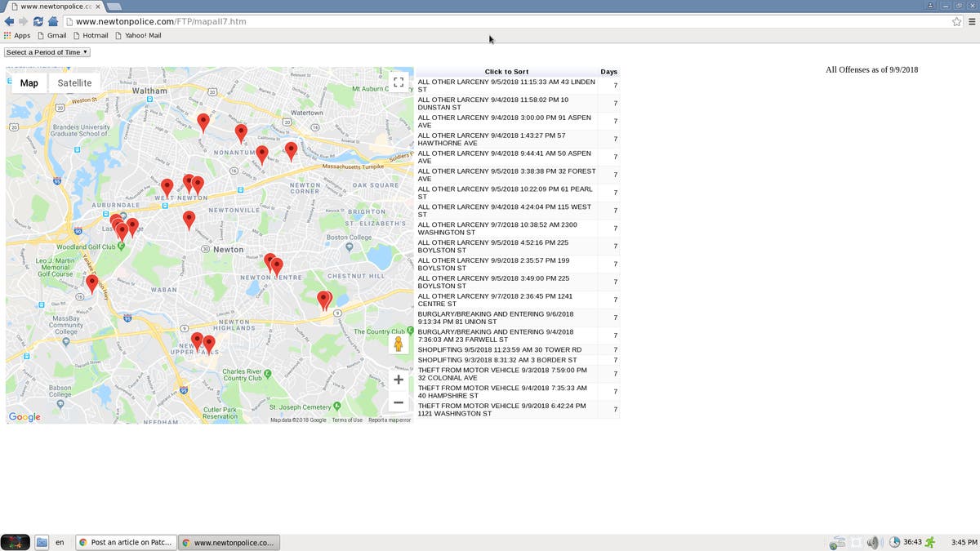Switch map to Satellite view
Image resolution: width=980 pixels, height=551 pixels.
(74, 83)
